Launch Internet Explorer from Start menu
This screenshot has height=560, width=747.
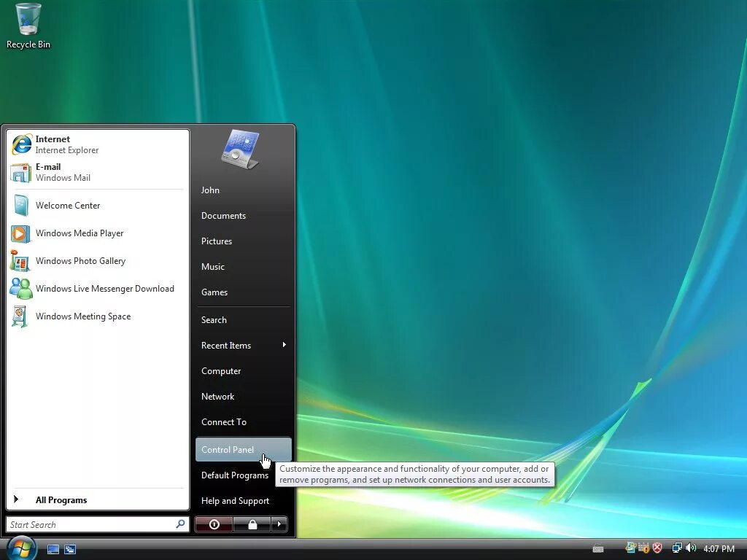[98, 144]
